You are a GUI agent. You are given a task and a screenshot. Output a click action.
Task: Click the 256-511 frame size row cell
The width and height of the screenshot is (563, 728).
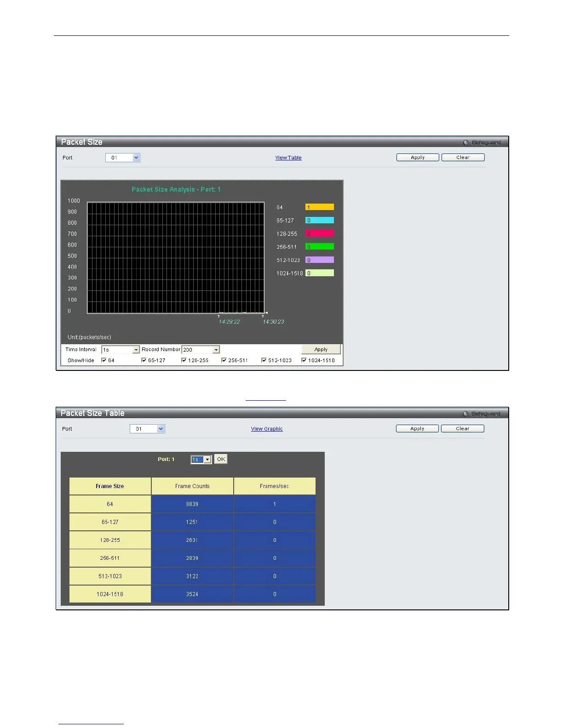pyautogui.click(x=110, y=558)
